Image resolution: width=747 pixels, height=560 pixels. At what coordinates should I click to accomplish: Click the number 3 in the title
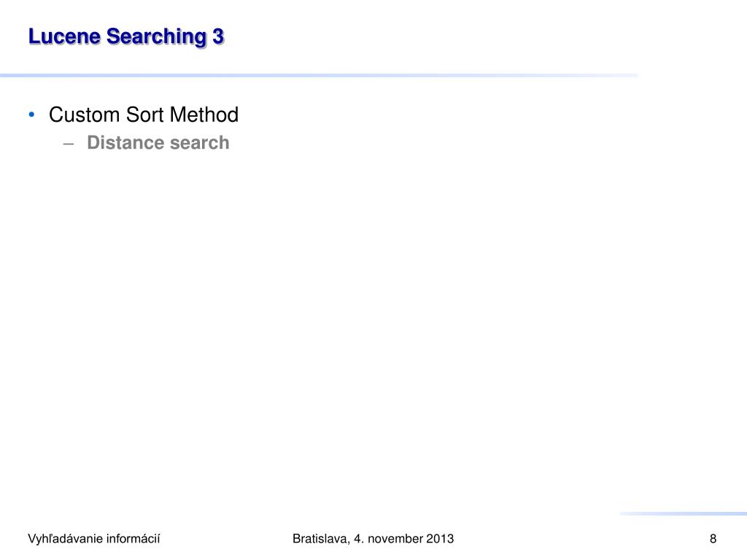click(x=218, y=36)
